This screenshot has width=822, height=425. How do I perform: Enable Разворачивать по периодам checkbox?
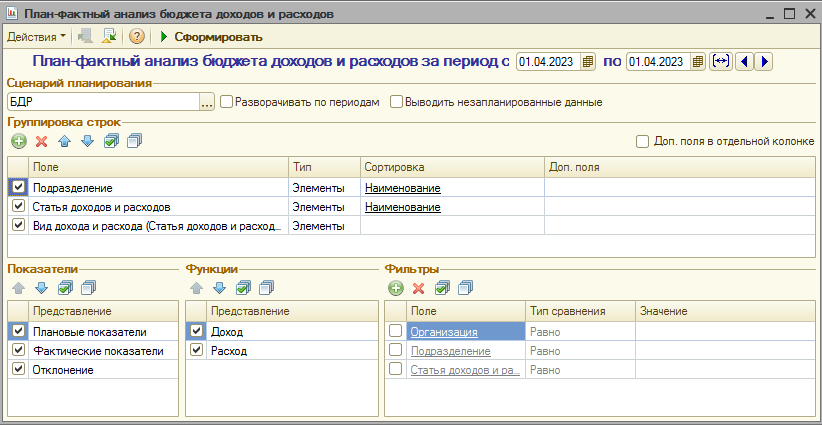click(227, 101)
